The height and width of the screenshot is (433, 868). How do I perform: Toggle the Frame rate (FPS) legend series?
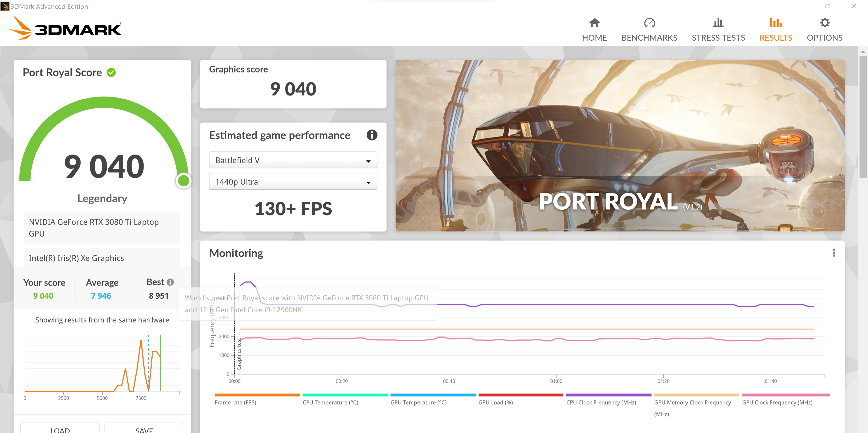(235, 402)
